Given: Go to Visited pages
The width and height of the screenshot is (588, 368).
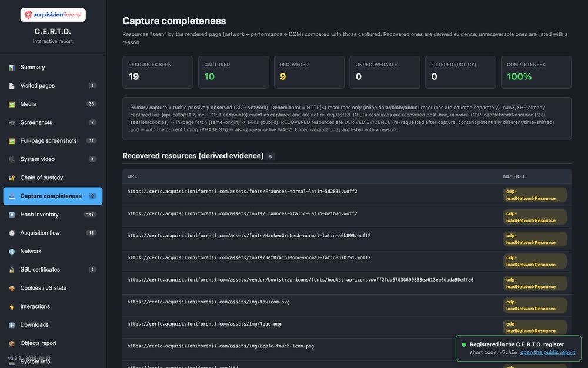Looking at the screenshot, I should pos(53,86).
